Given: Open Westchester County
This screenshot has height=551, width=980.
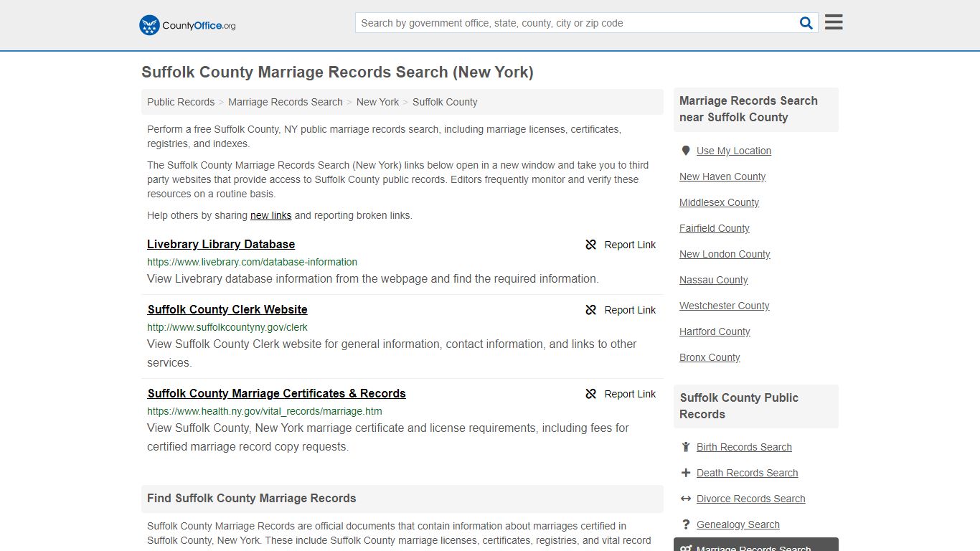Looking at the screenshot, I should coord(725,306).
